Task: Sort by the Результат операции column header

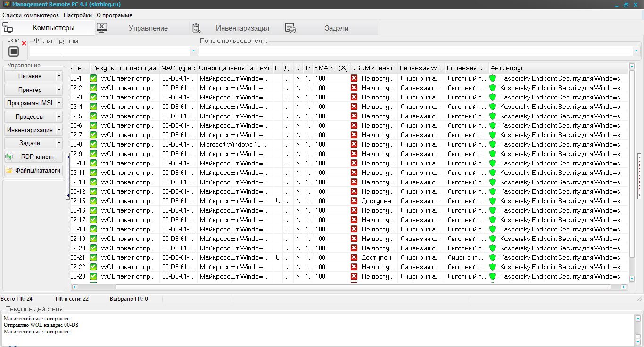Action: [x=124, y=68]
